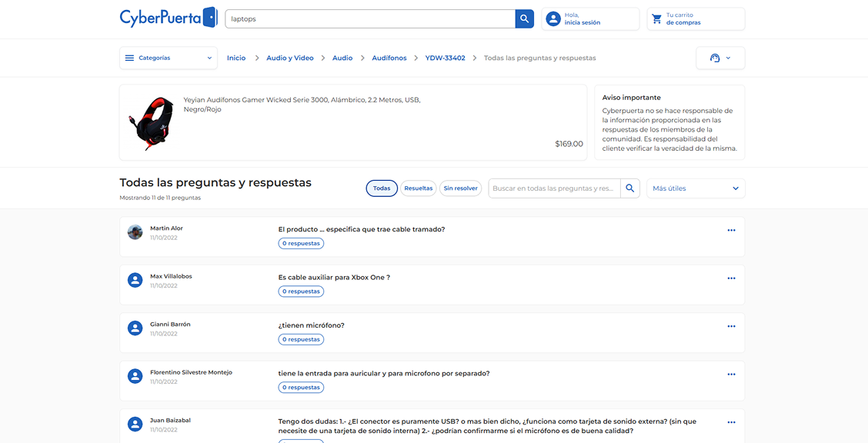This screenshot has width=868, height=443.
Task: Open the shopping cart icon
Action: click(656, 19)
